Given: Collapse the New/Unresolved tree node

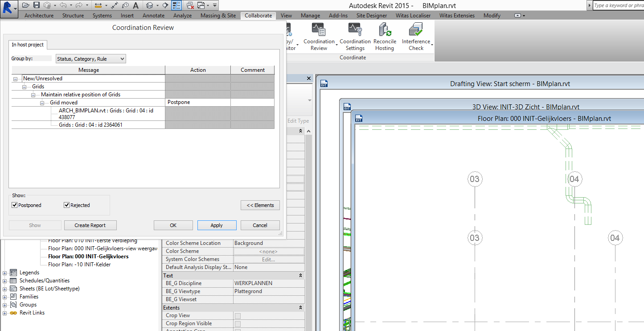Looking at the screenshot, I should [x=16, y=79].
